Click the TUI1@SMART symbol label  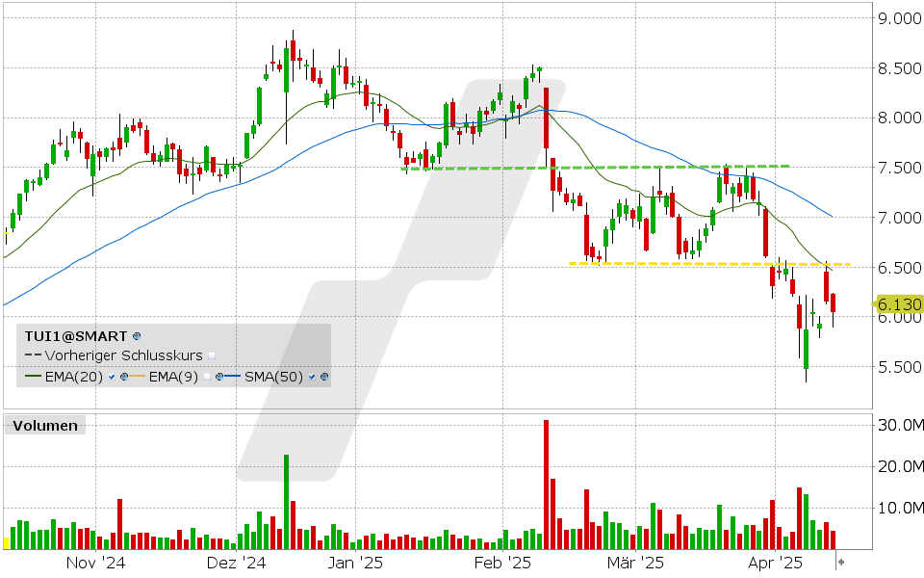click(75, 336)
